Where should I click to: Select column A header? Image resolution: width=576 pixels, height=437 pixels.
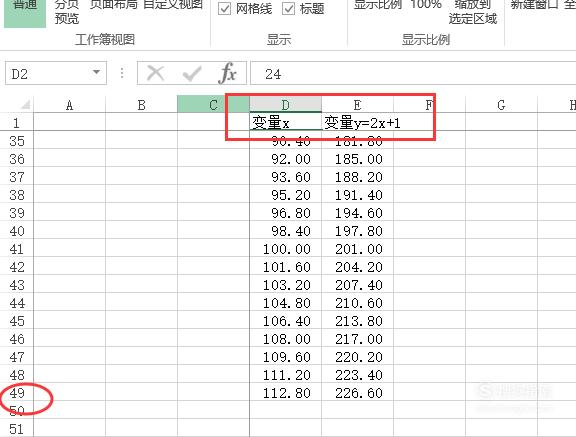click(69, 105)
